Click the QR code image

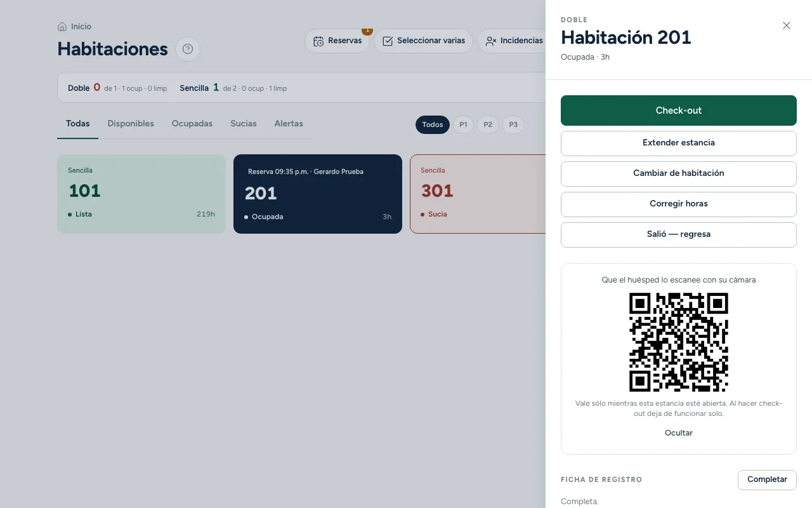(679, 342)
